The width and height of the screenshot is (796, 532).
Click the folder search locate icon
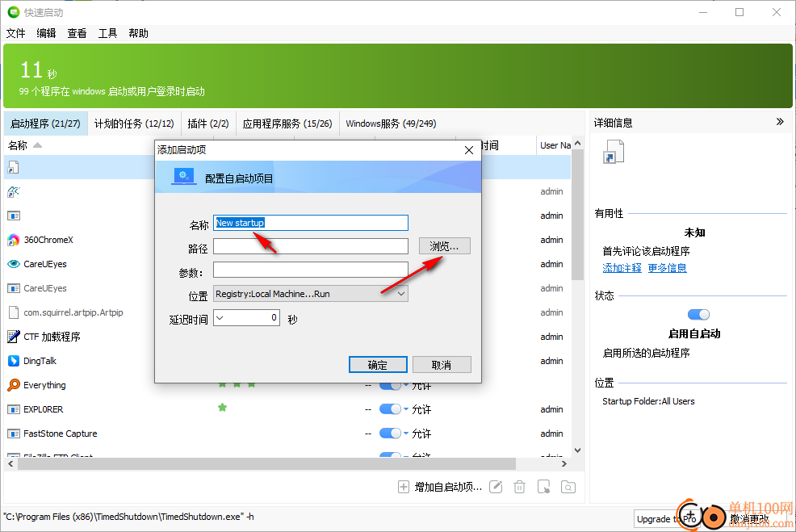[x=568, y=488]
